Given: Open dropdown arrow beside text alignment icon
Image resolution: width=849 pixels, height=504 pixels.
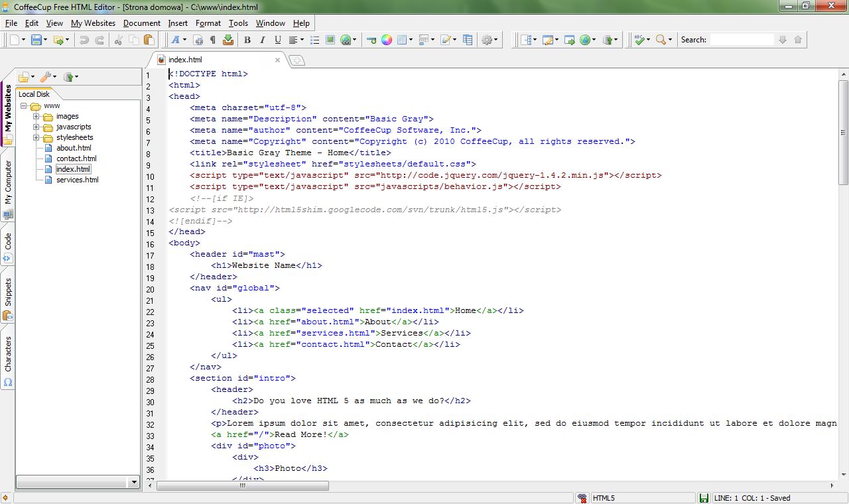Looking at the screenshot, I should pyautogui.click(x=302, y=40).
